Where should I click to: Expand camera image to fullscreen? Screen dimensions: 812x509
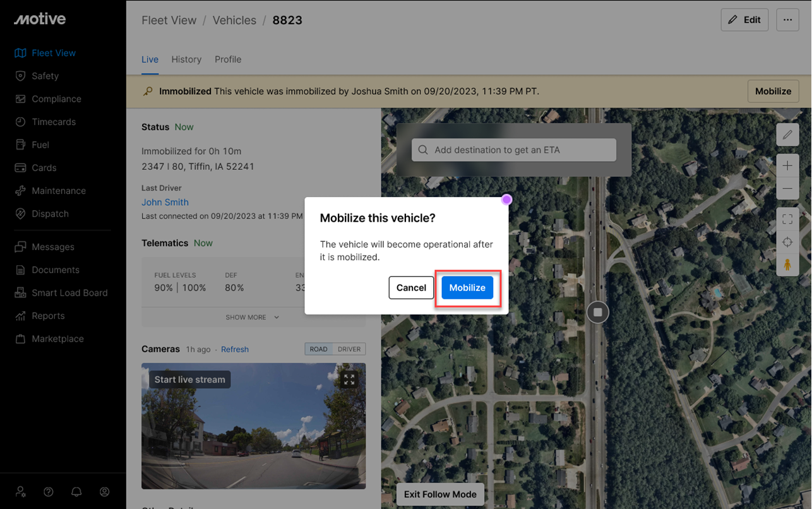[349, 379]
